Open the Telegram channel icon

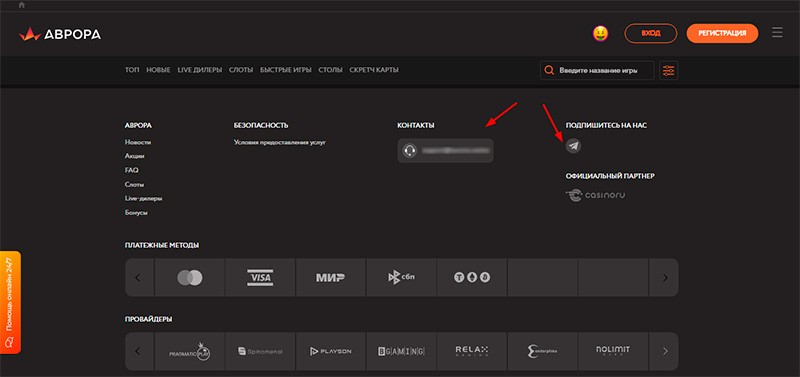tap(573, 146)
